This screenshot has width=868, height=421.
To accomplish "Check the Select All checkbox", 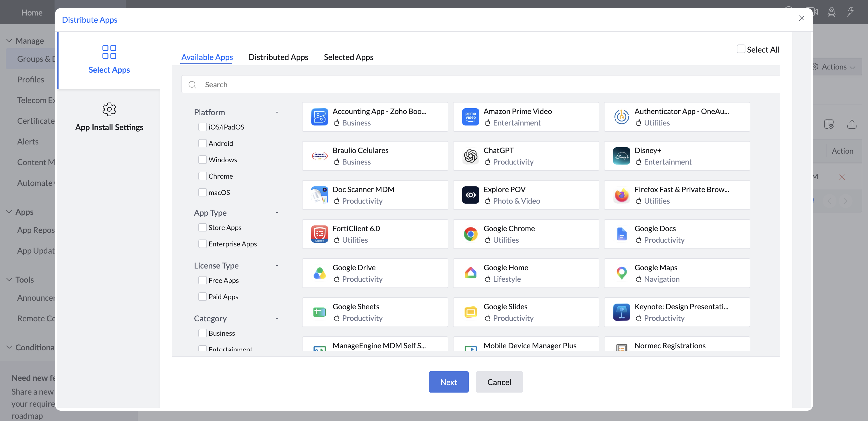I will coord(741,49).
